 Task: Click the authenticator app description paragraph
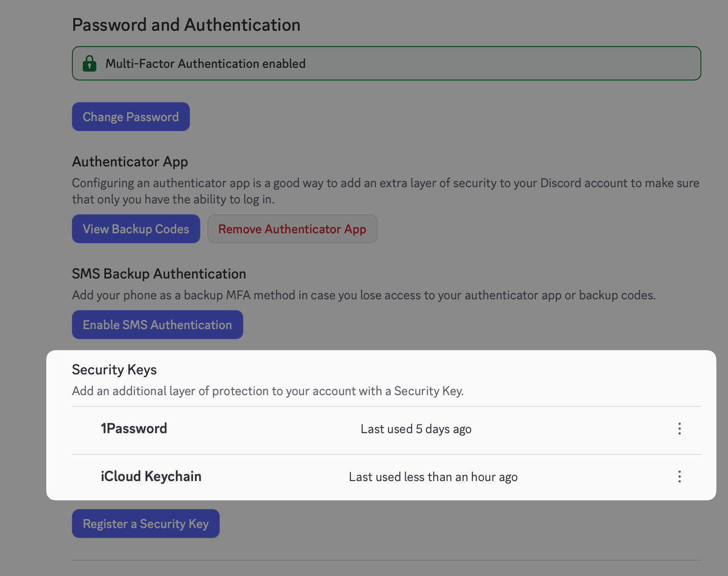(385, 191)
